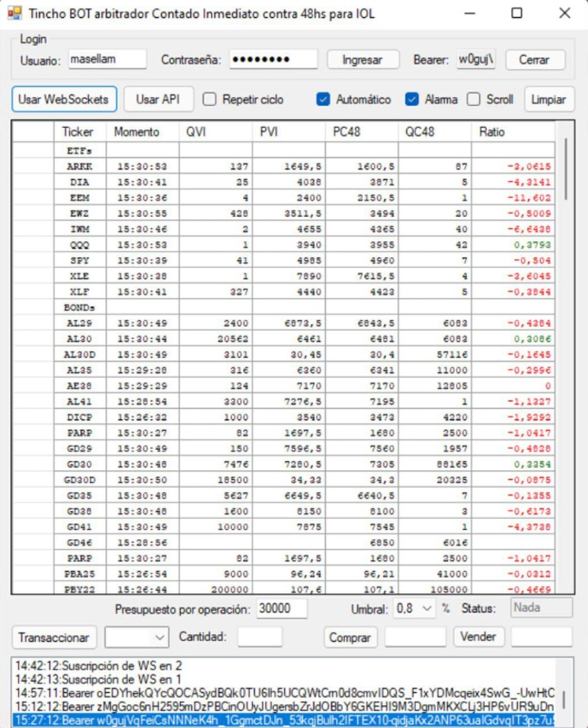Viewport: 588px width, 728px height.
Task: Click the Ingresar login button
Action: point(363,60)
